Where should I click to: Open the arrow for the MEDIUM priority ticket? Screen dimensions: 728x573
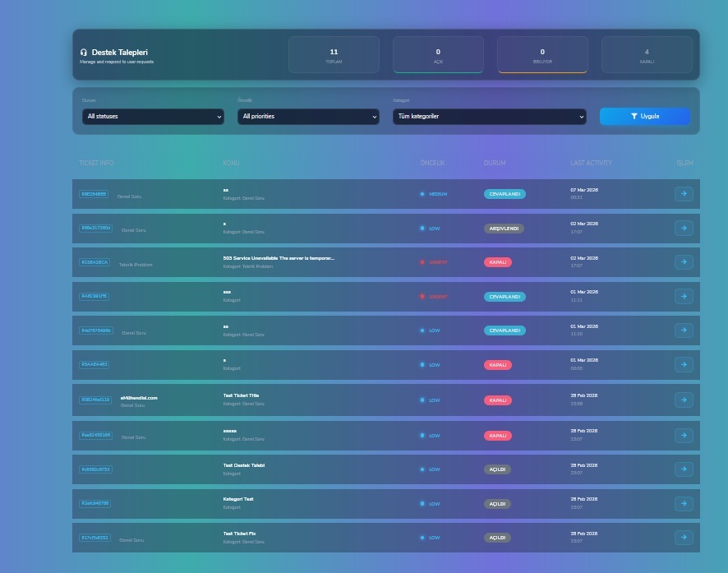coord(684,194)
